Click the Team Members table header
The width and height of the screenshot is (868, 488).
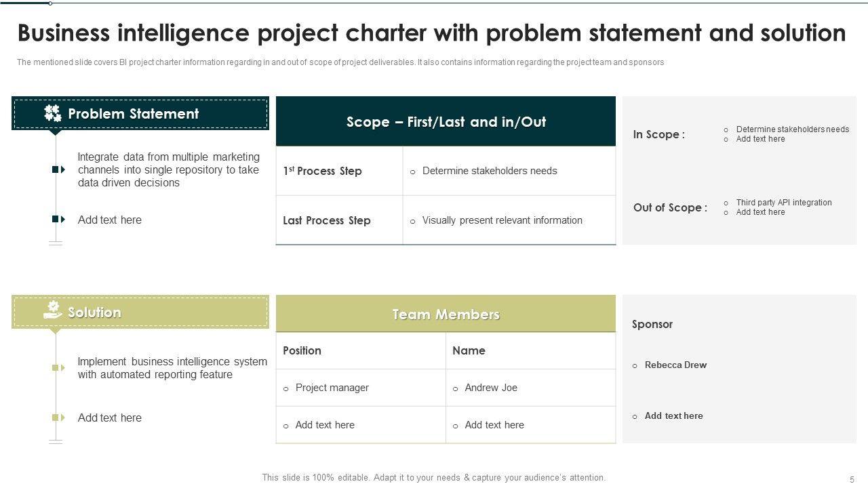446,314
